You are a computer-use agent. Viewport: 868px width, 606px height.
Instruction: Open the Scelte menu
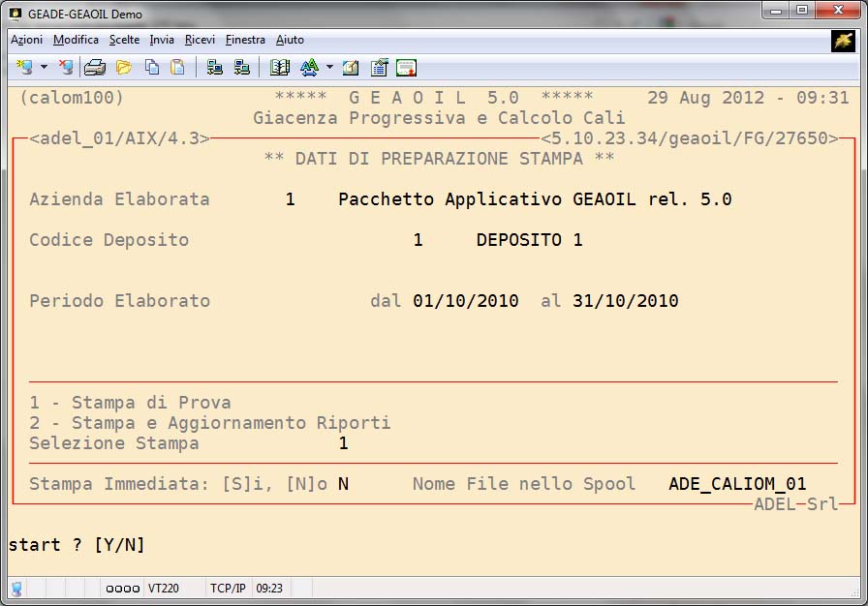pos(124,40)
